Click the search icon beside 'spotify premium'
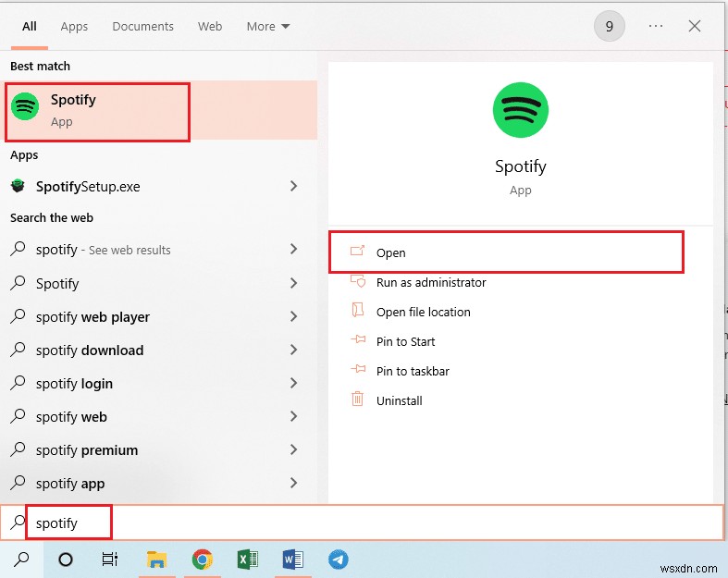This screenshot has width=728, height=578. [18, 449]
